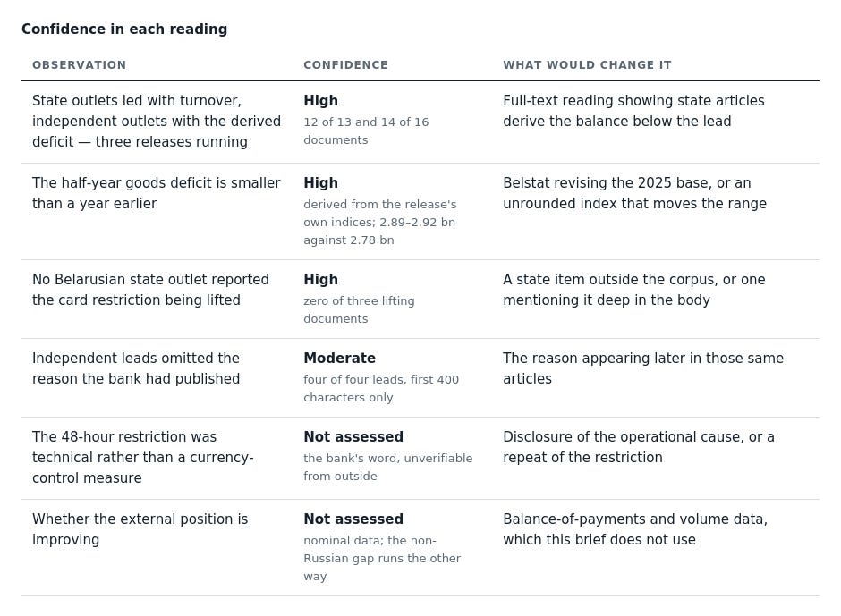841x616 pixels.
Task: Click note 'zero of three lifting documents'
Action: point(359,309)
